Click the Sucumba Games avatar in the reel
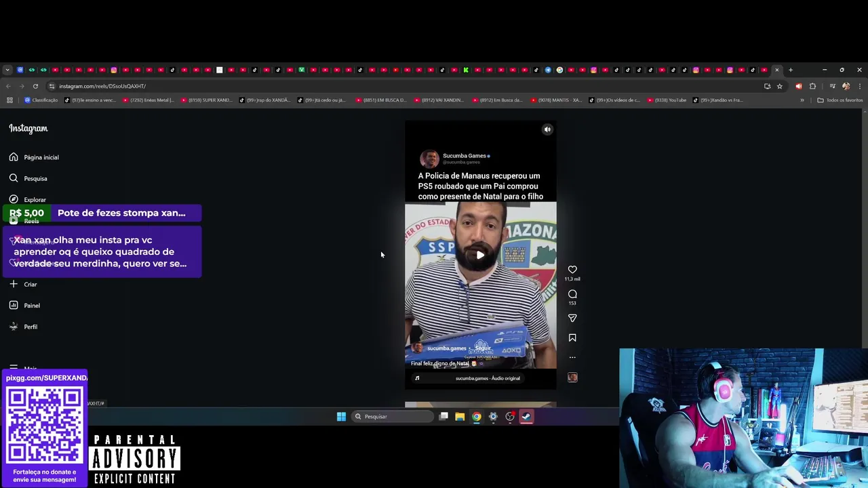 click(429, 159)
